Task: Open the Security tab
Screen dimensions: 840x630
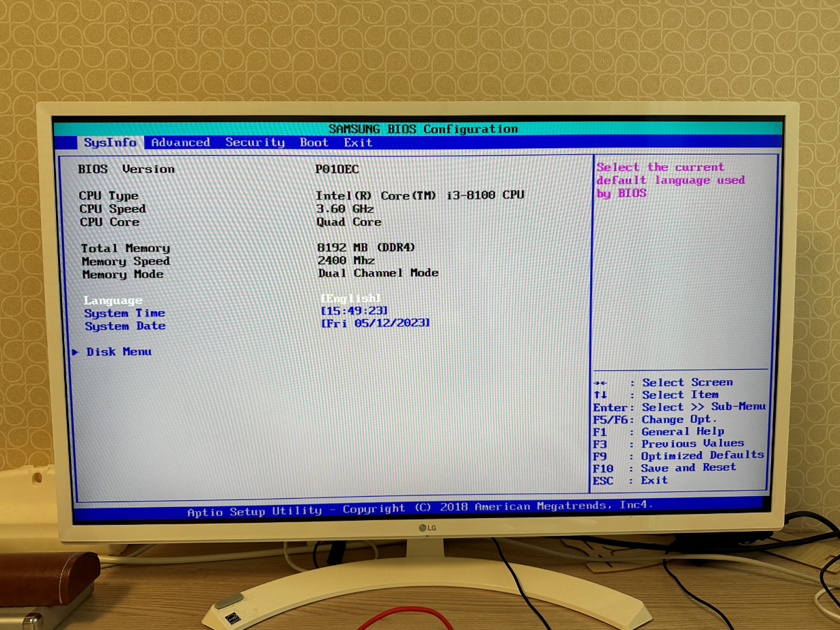Action: (x=255, y=142)
